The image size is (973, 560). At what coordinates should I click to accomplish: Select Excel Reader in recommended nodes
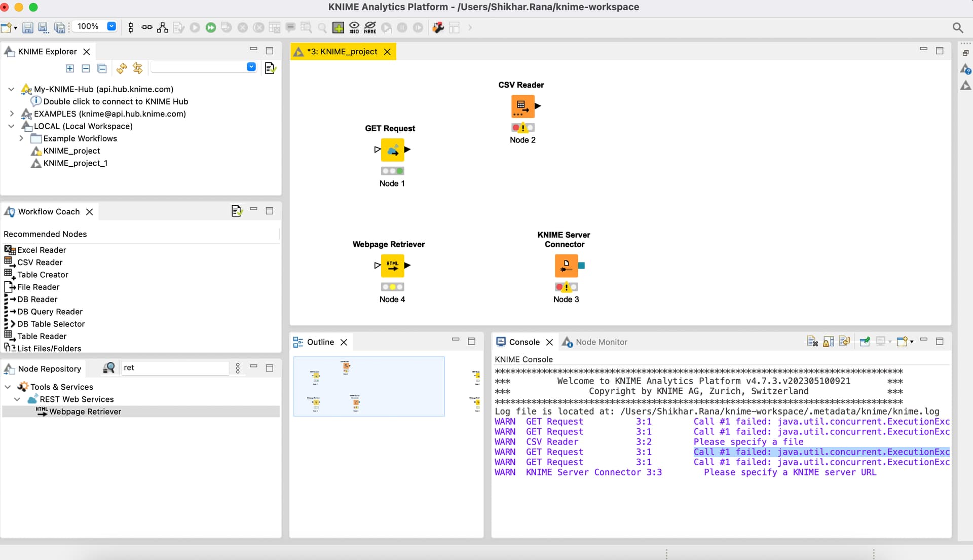pyautogui.click(x=42, y=250)
